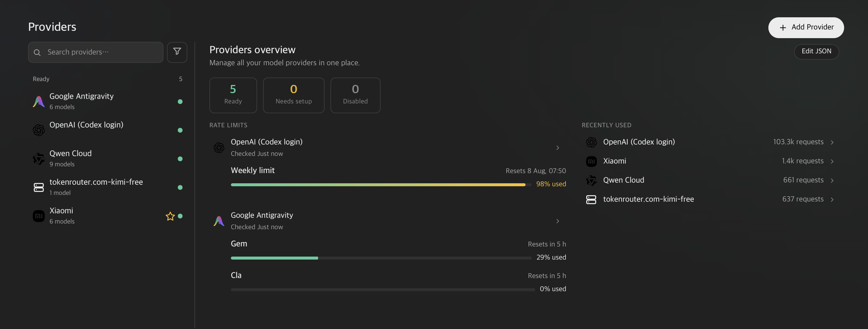Click the Cla usage progress bar

pos(383,290)
